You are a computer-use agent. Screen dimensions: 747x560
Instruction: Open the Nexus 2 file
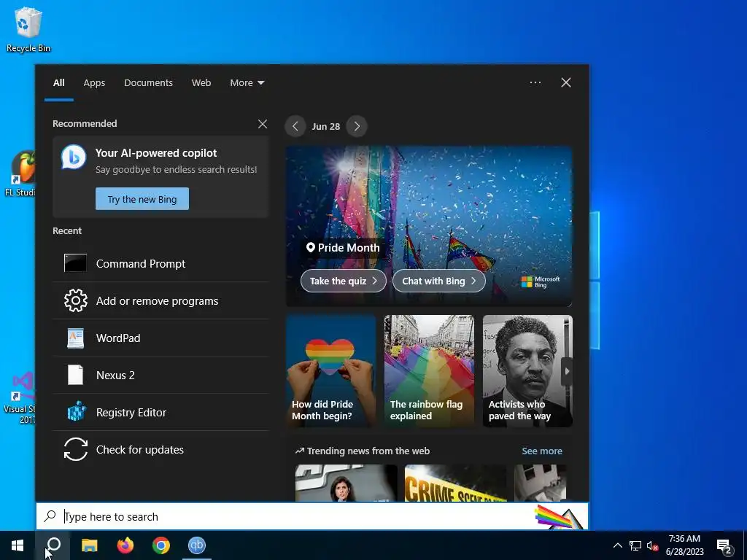[x=160, y=375]
